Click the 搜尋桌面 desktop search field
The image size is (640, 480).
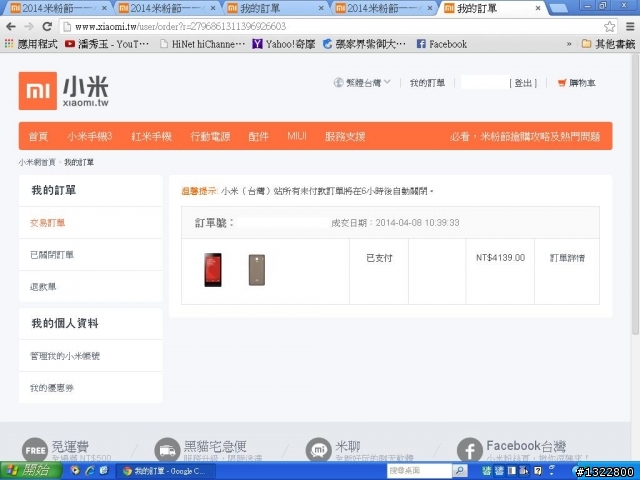pyautogui.click(x=419, y=471)
